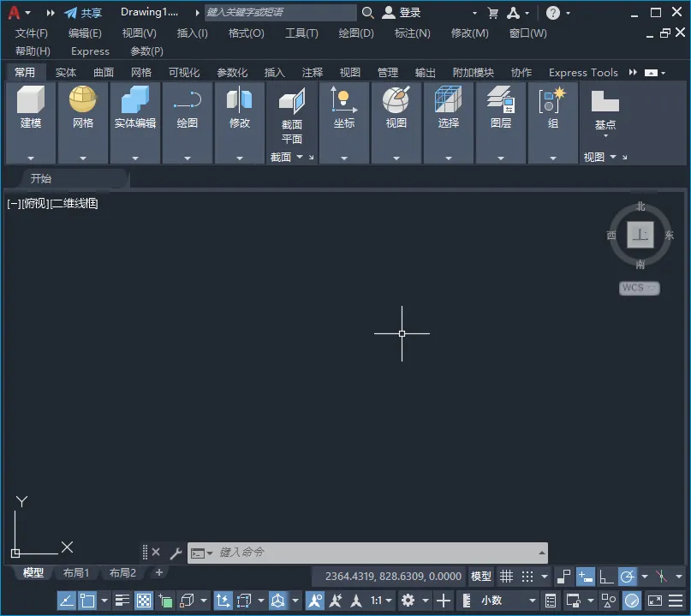Image resolution: width=691 pixels, height=616 pixels.
Task: Switch to the 布局1 layout tab
Action: pyautogui.click(x=76, y=573)
